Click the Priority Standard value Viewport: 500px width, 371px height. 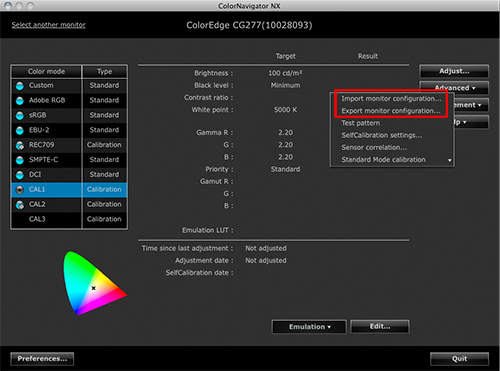point(285,169)
